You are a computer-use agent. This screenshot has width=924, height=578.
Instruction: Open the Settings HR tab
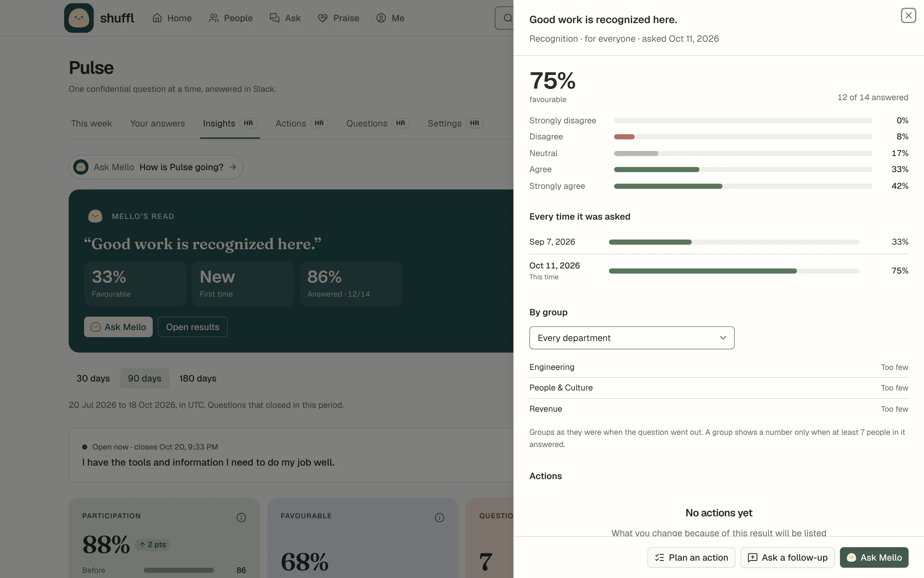(456, 124)
